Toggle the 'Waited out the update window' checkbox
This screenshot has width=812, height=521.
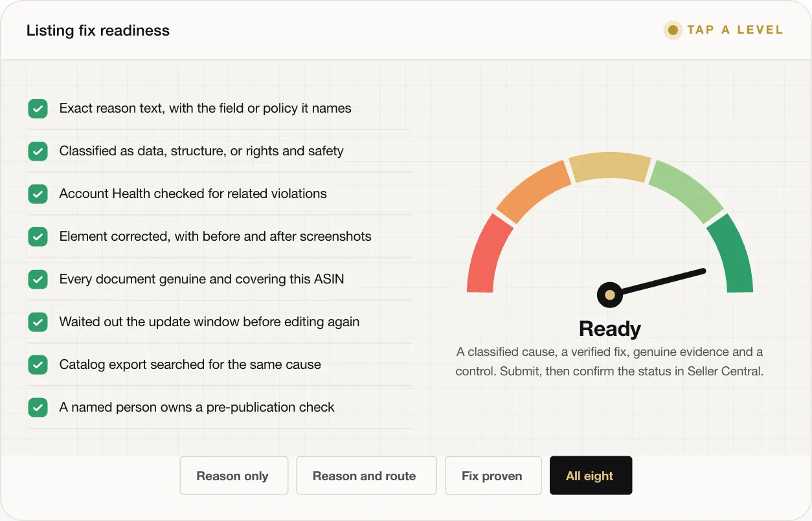click(38, 322)
